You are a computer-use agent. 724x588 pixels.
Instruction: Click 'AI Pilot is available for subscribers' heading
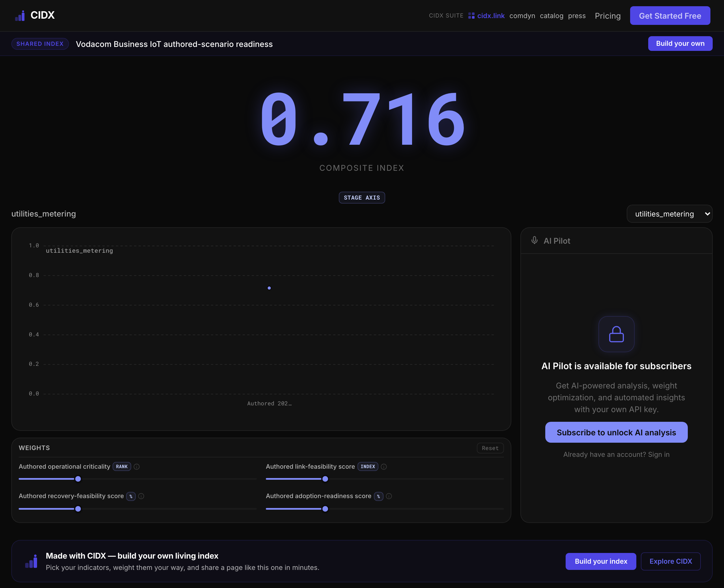point(616,366)
